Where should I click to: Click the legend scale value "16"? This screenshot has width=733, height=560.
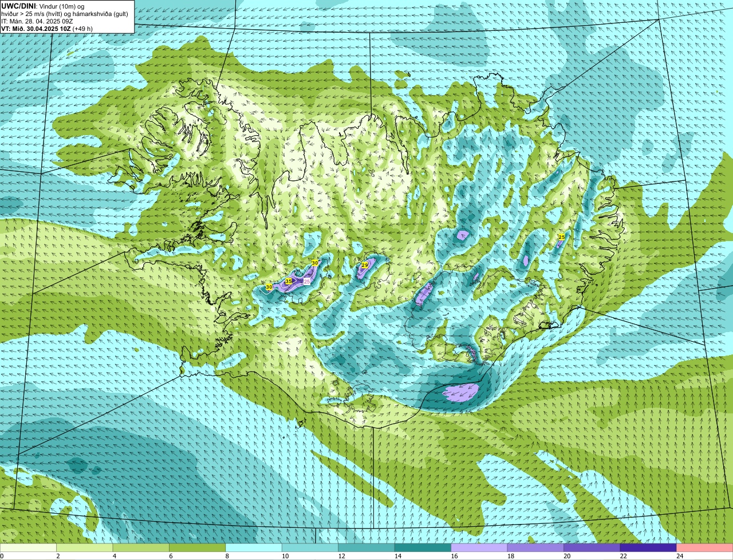(454, 556)
